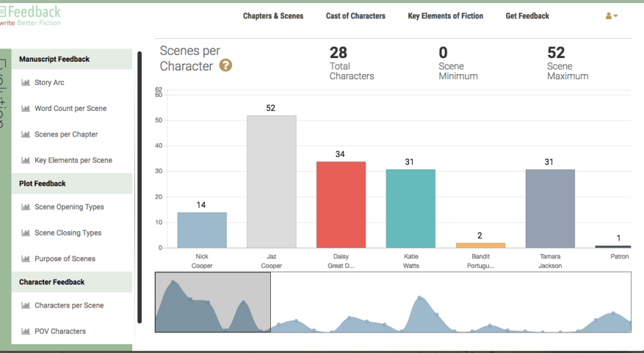Click the POV Characters chart icon
Viewport: 644px width, 353px height.
25,331
